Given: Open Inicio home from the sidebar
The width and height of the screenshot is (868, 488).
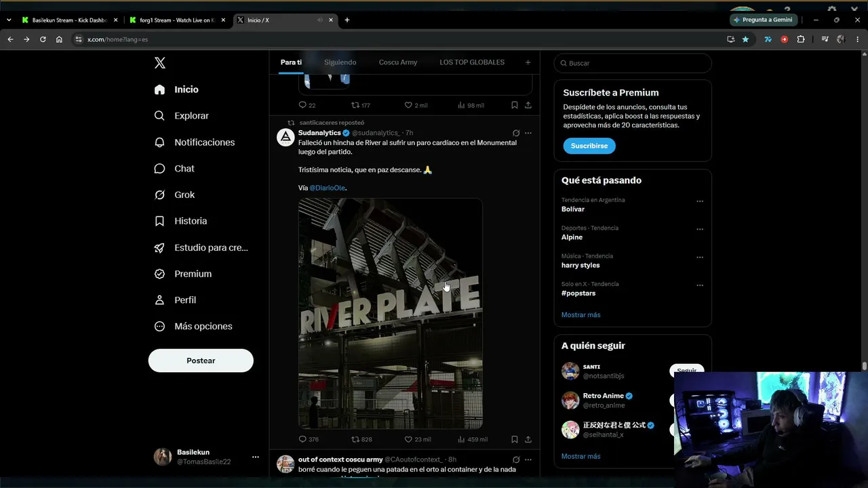Looking at the screenshot, I should [x=176, y=89].
